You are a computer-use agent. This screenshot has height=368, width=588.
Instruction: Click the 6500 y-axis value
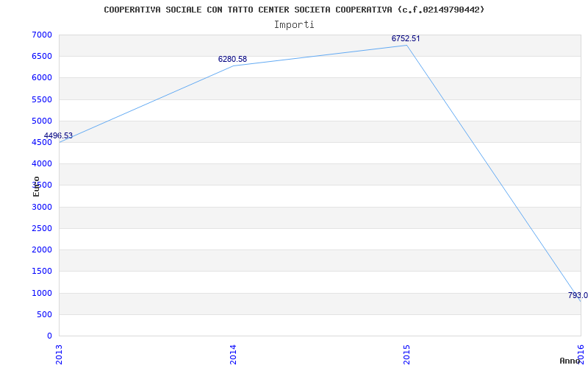[42, 57]
